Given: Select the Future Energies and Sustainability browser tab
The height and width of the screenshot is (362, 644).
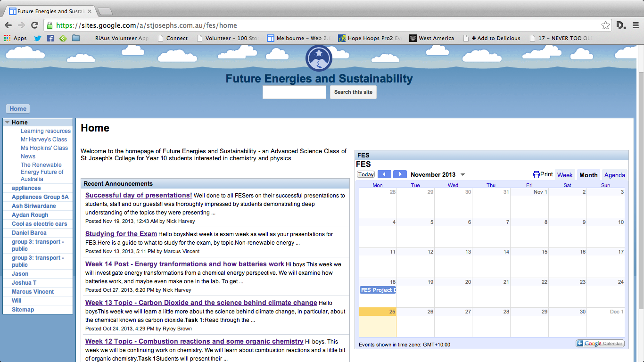Looking at the screenshot, I should [x=50, y=11].
